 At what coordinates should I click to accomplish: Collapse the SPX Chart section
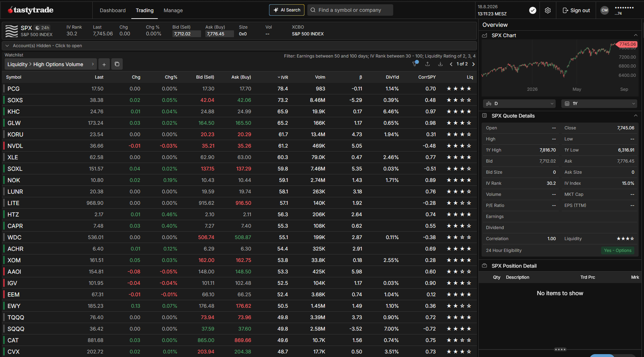pyautogui.click(x=636, y=35)
